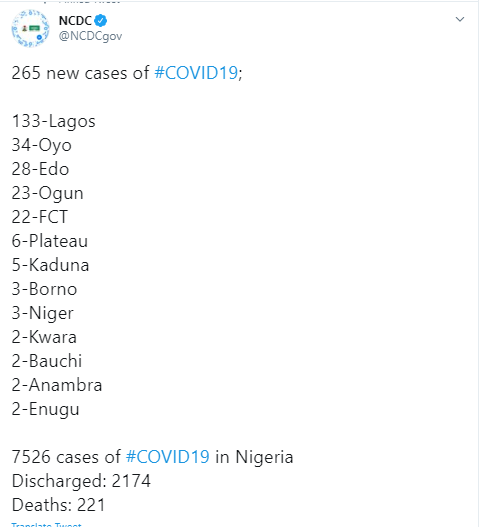Click the Translate Tweet link
The height and width of the screenshot is (527, 480).
(46, 524)
